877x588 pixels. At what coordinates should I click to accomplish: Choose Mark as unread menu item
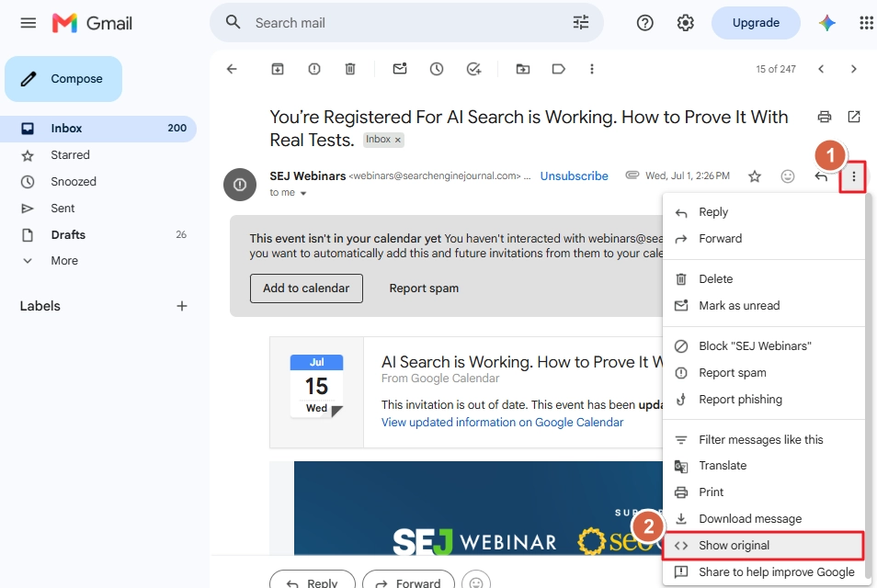(763, 306)
